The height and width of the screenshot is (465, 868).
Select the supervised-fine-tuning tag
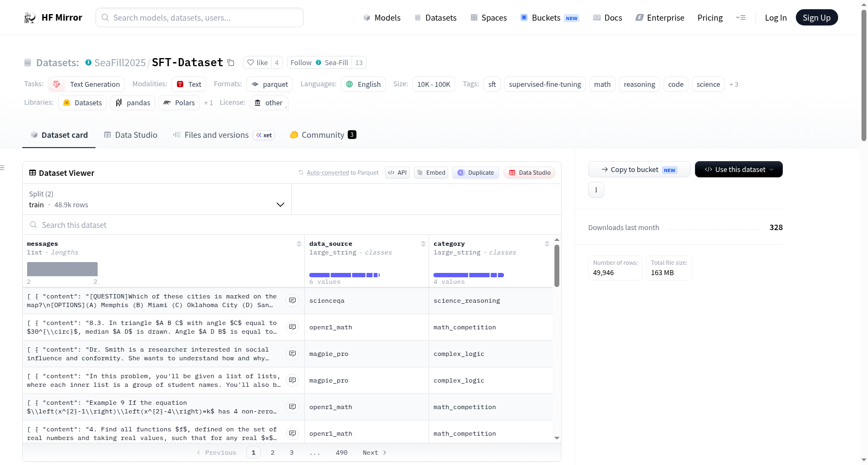tap(545, 84)
